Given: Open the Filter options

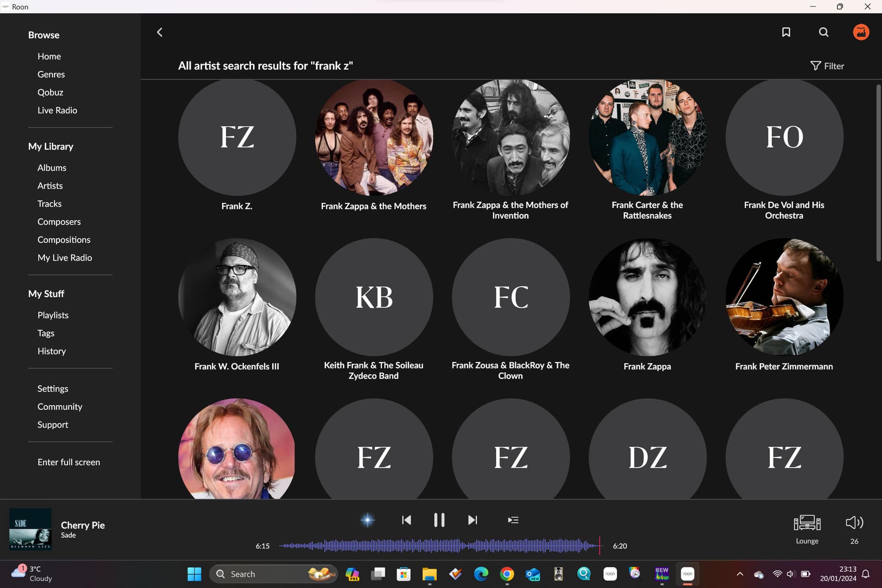Looking at the screenshot, I should pos(827,66).
